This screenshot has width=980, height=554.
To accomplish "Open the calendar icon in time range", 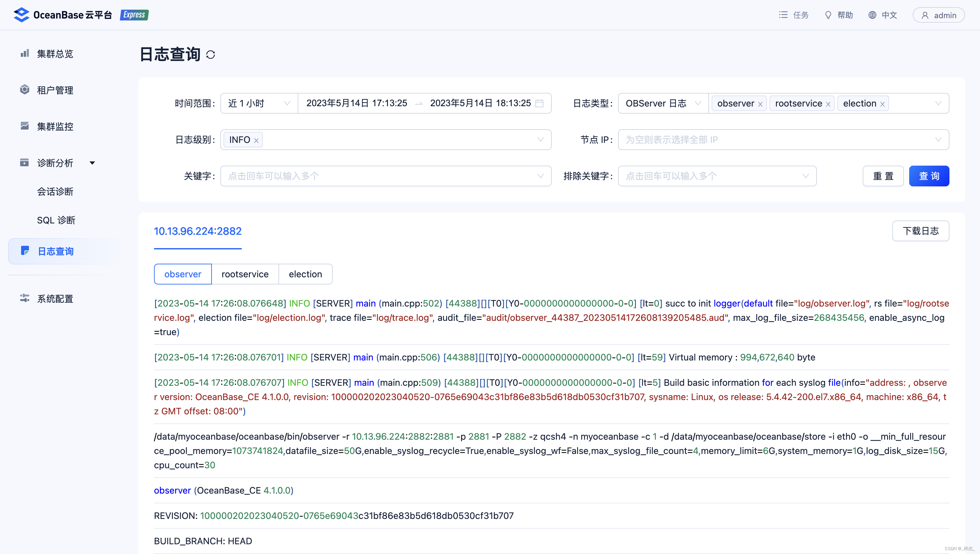I will tap(539, 103).
